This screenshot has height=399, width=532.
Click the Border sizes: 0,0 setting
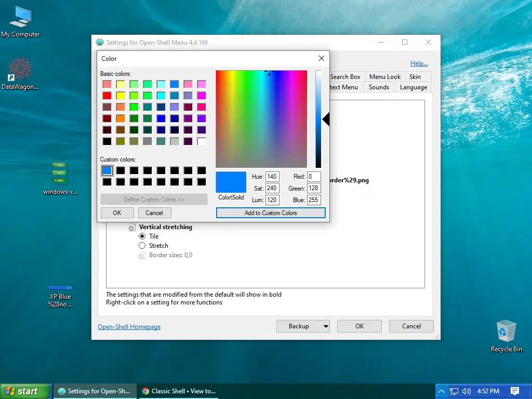pyautogui.click(x=170, y=255)
